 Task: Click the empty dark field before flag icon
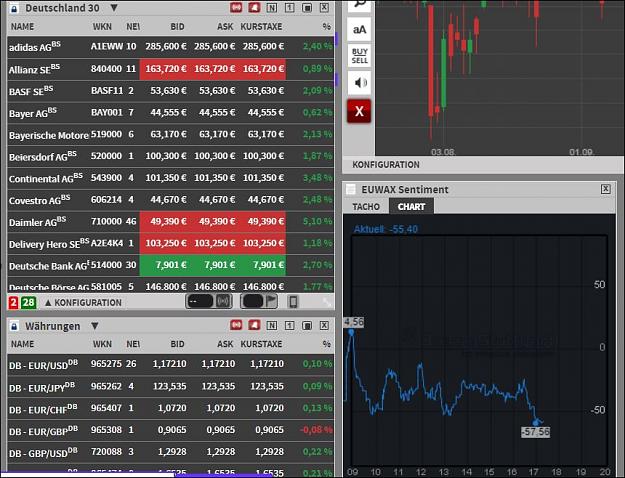point(252,301)
